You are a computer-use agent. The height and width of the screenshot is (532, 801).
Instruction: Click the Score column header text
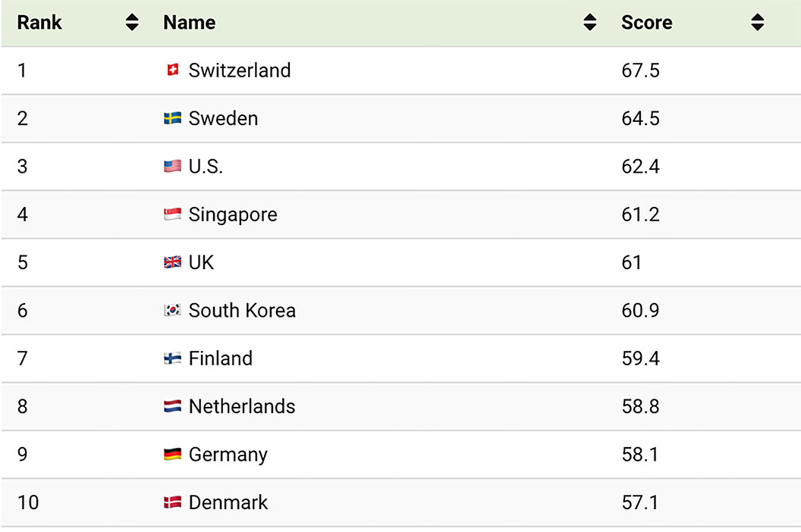pyautogui.click(x=647, y=23)
